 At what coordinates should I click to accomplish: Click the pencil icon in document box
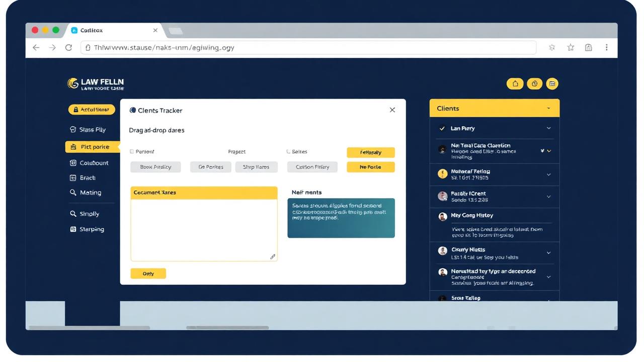273,256
